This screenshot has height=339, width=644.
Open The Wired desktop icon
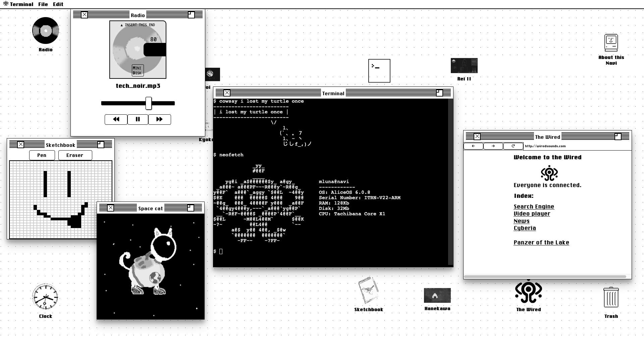pos(529,291)
